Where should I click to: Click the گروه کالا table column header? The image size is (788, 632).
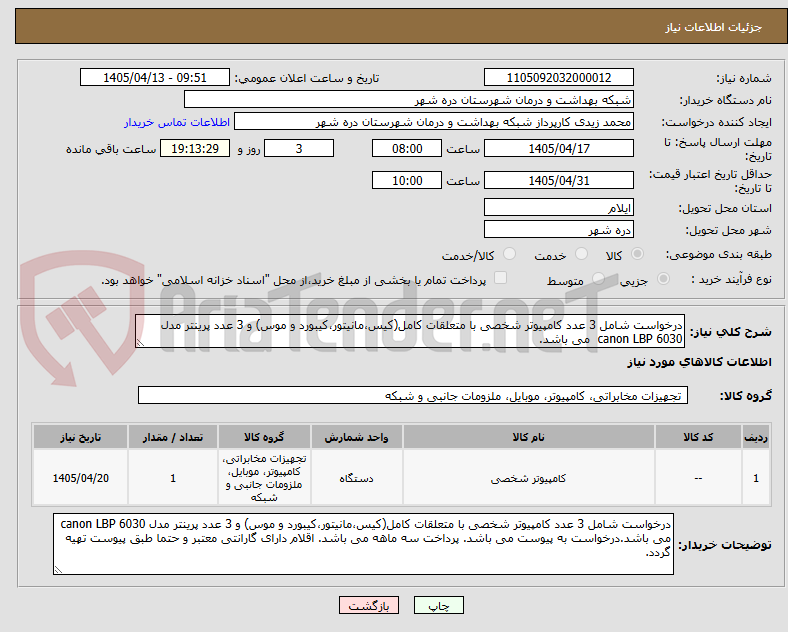tap(264, 437)
